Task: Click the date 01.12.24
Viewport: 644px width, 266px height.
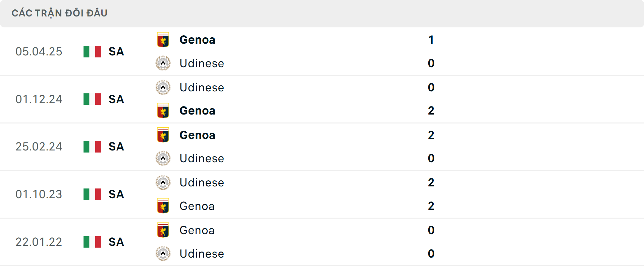Action: click(x=39, y=99)
